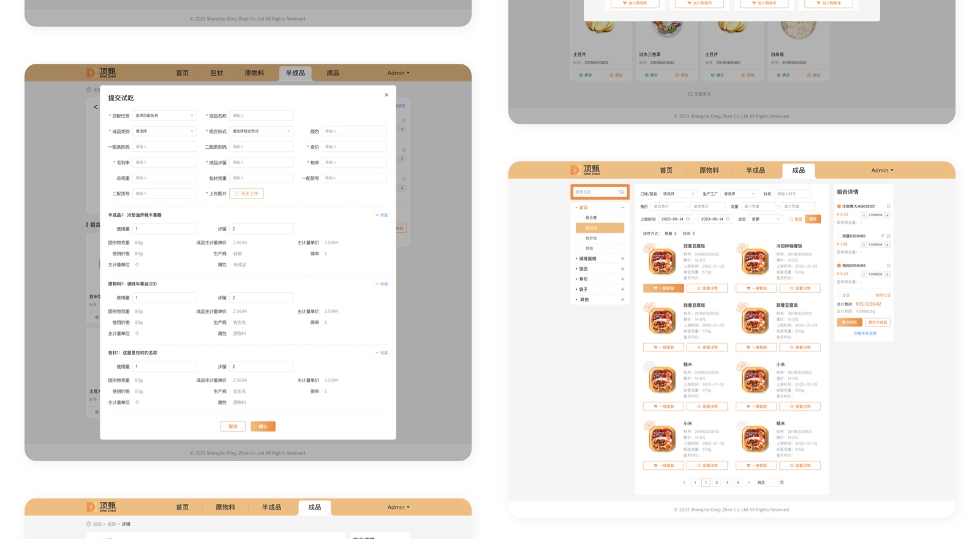The width and height of the screenshot is (980, 539).
Task: Click the 销量 sort arrows icon
Action: point(676,233)
